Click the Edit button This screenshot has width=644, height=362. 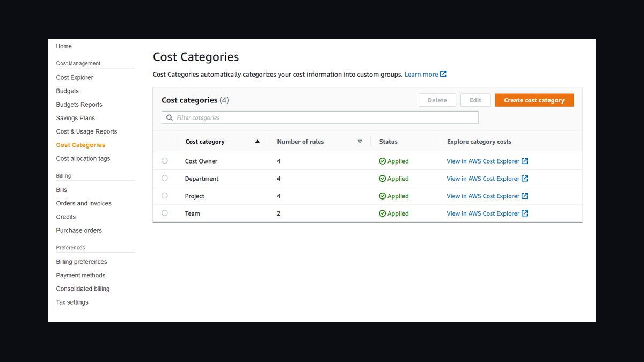point(475,100)
